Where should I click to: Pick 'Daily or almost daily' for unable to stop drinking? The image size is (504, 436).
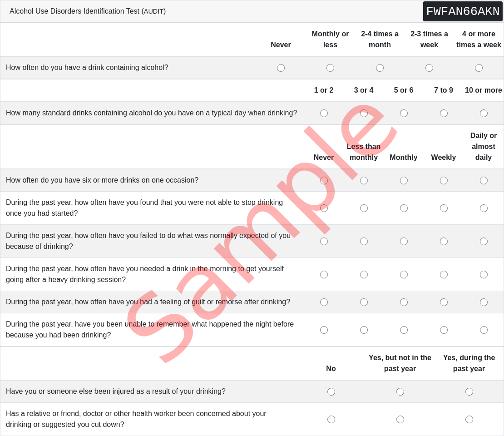484,208
